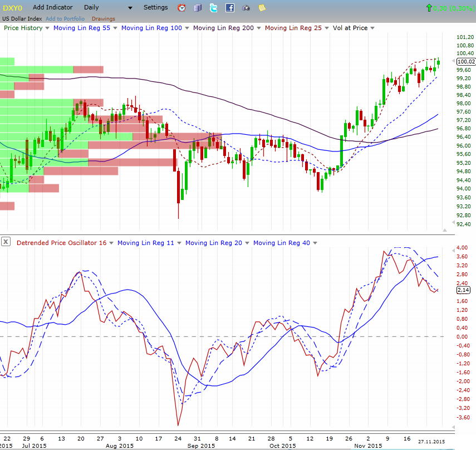Toggle the Price History display options
The width and height of the screenshot is (476, 450).
click(46, 28)
